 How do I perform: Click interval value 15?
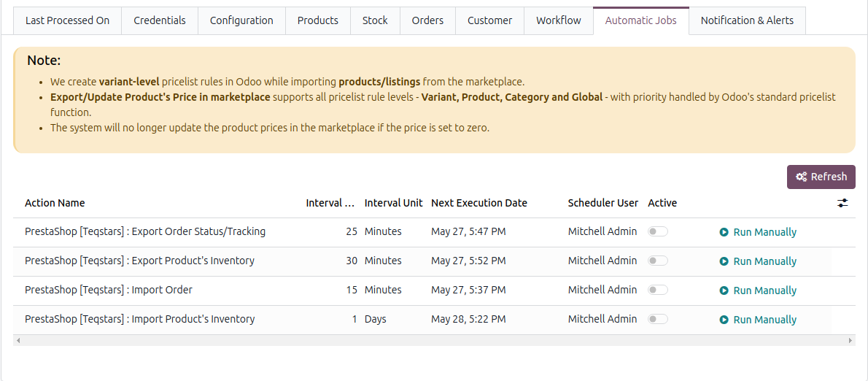352,290
